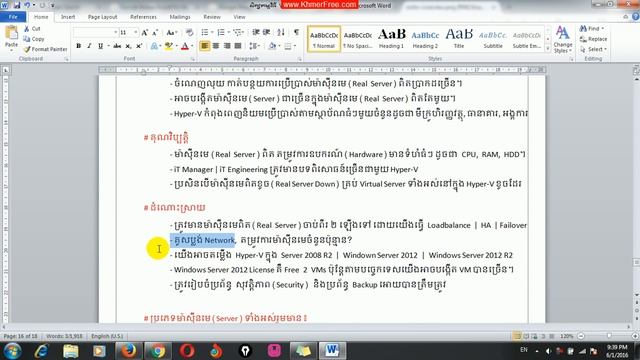Click the vertical scrollbar down arrow

(x=636, y=295)
